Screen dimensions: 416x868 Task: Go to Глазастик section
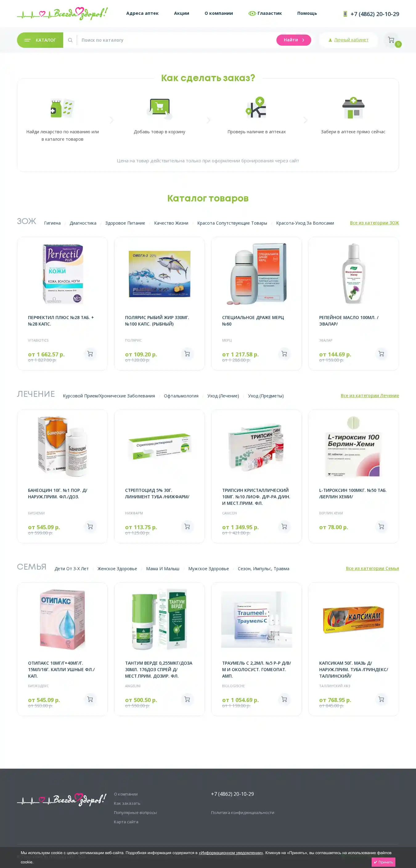pos(265,14)
